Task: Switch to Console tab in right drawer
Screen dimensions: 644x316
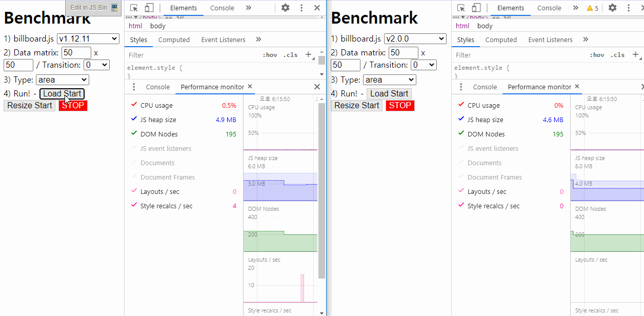Action: coord(485,87)
